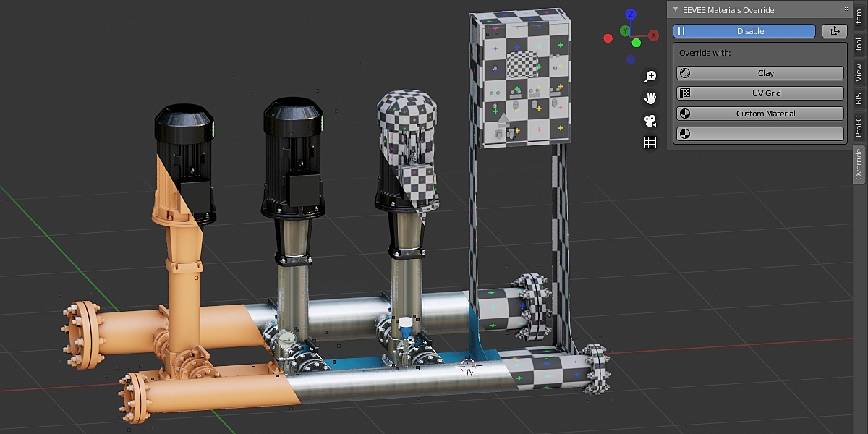The image size is (868, 434).
Task: Collapse the EEVEE Materials Override panel
Action: tap(674, 9)
